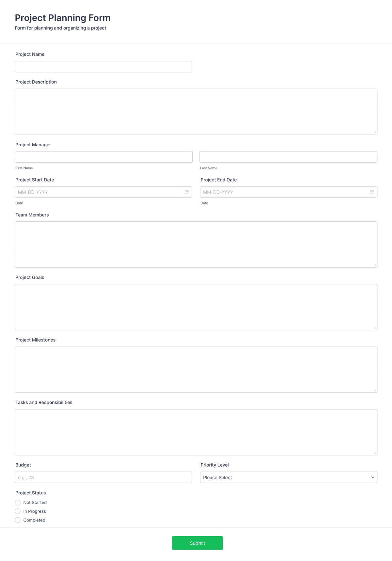Click the Project Planning Form title
Screen dimensions: 392x561
[x=62, y=18]
